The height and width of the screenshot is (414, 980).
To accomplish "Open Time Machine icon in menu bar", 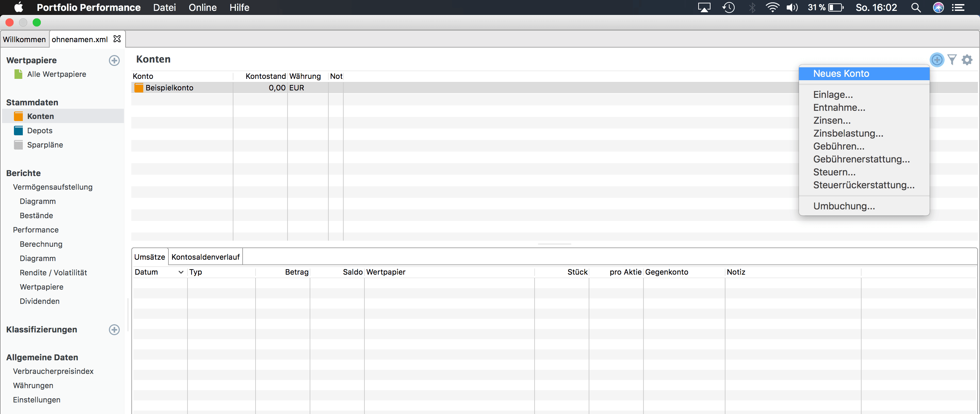I will [x=728, y=7].
